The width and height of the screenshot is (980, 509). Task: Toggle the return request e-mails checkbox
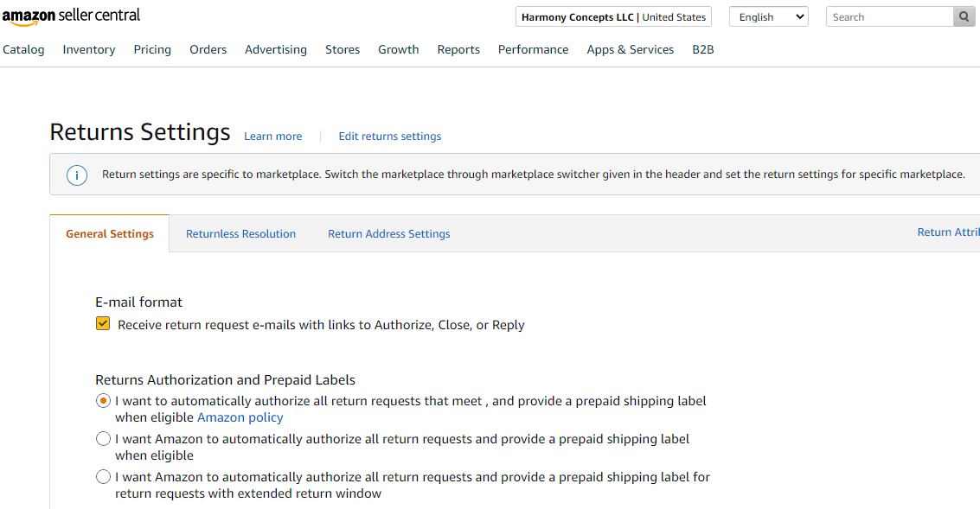103,324
